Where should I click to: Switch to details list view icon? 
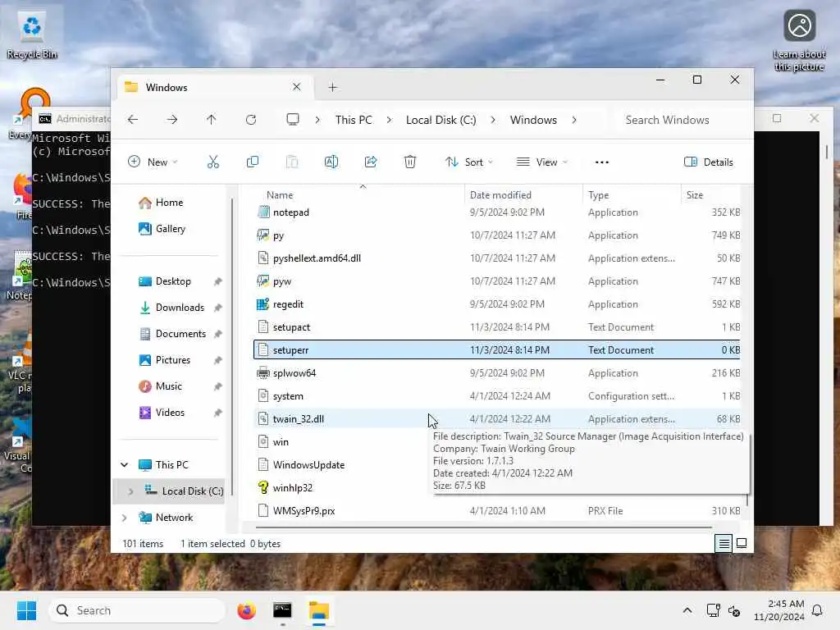coord(724,544)
